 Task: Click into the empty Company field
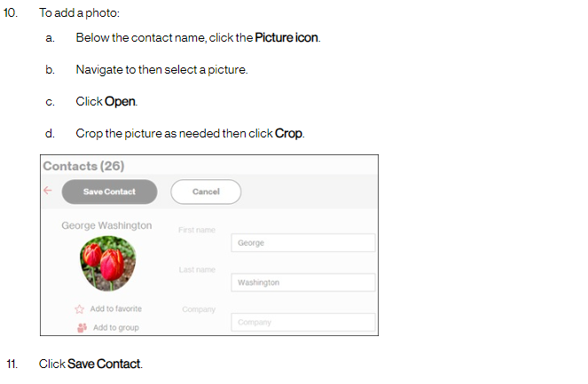(303, 322)
